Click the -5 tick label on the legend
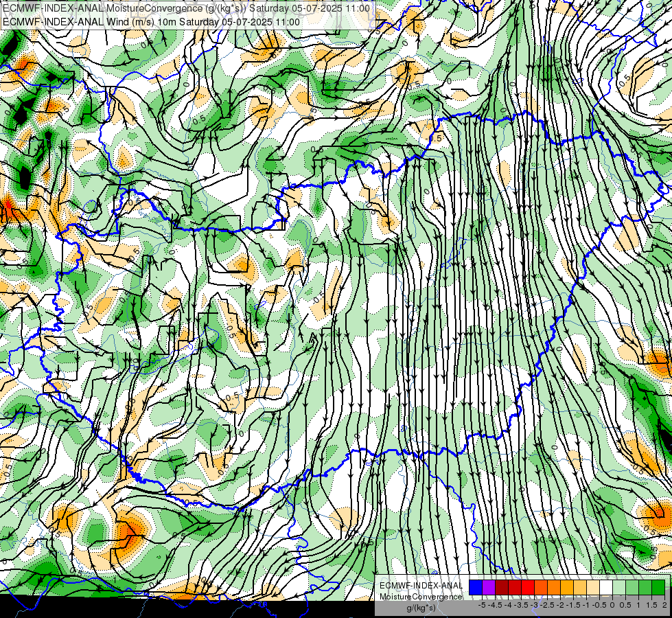 pyautogui.click(x=482, y=605)
